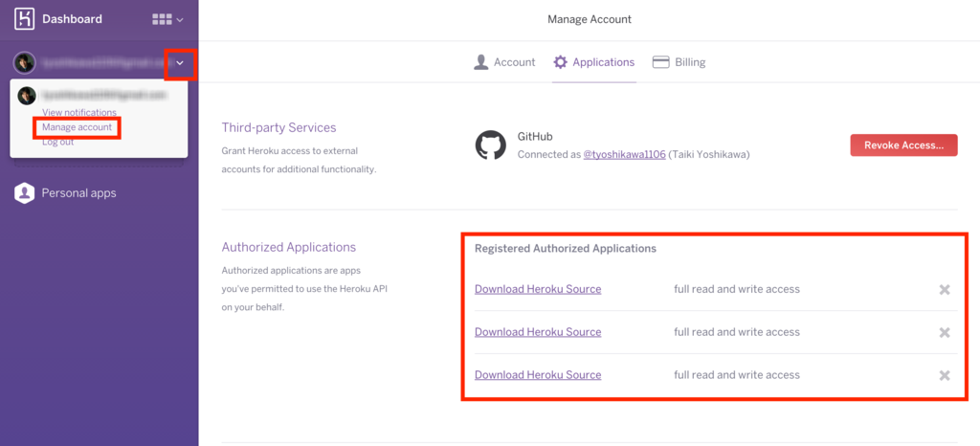Click the Authorized Applications heading
980x446 pixels.
pos(289,247)
